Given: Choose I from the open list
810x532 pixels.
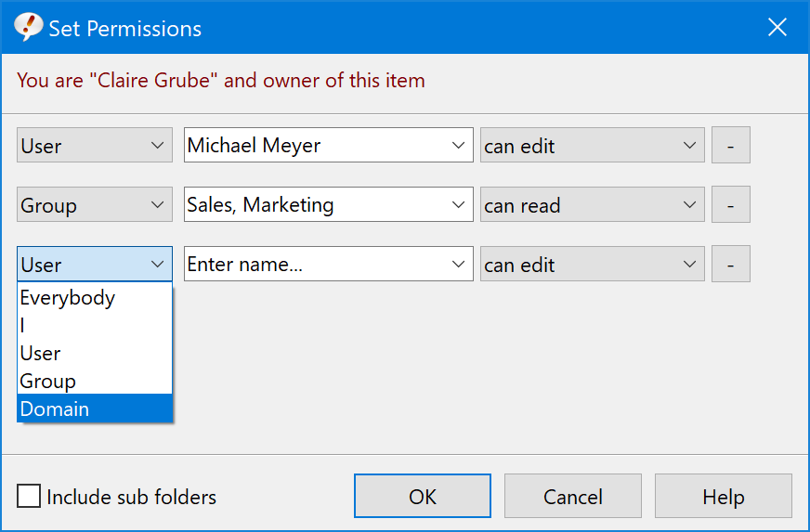Looking at the screenshot, I should pos(95,325).
